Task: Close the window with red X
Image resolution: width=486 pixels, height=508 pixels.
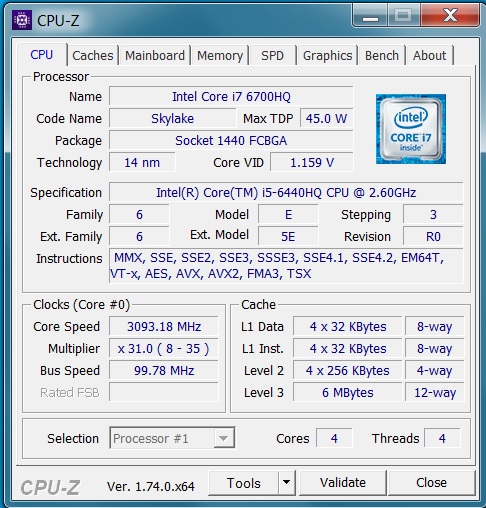Action: (x=450, y=15)
